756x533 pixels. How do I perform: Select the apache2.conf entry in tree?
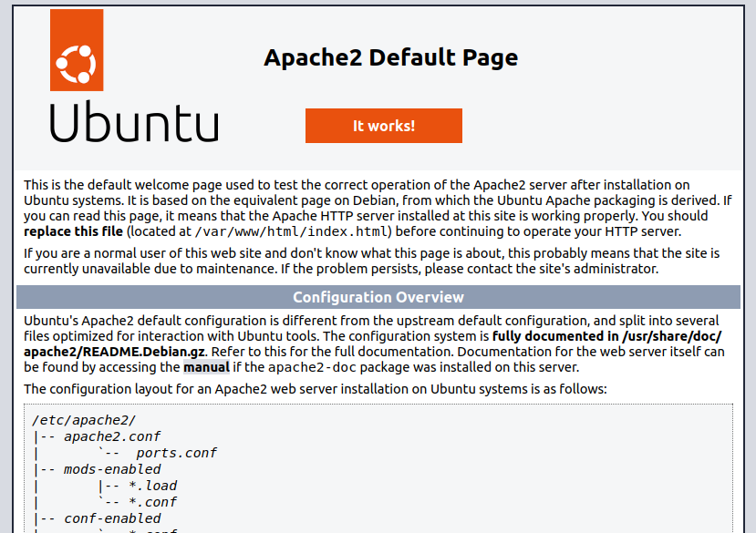(112, 436)
